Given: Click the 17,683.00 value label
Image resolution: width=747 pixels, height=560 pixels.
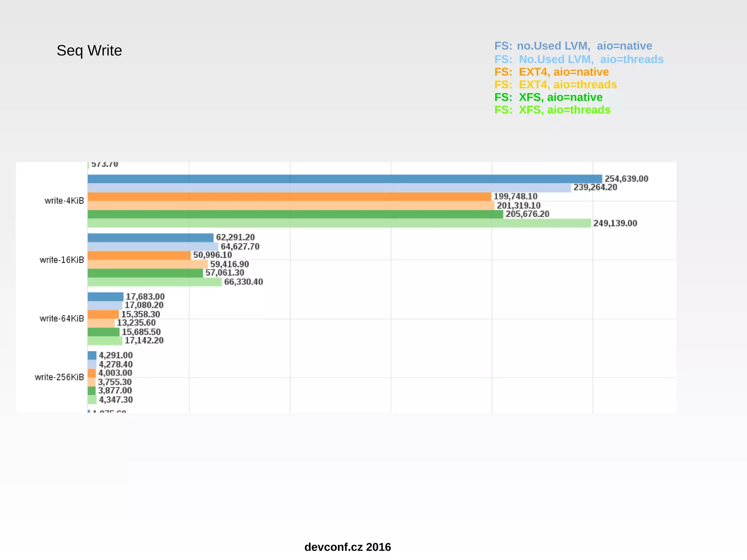Looking at the screenshot, I should tap(145, 297).
